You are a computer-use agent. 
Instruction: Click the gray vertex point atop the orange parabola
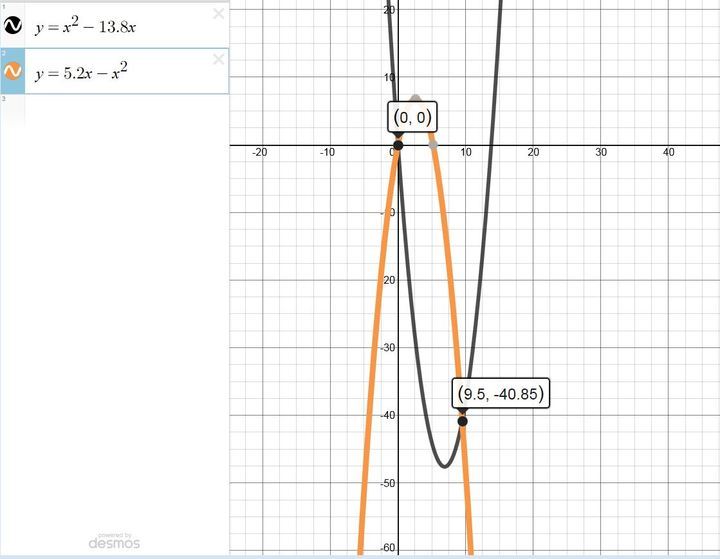tap(416, 99)
